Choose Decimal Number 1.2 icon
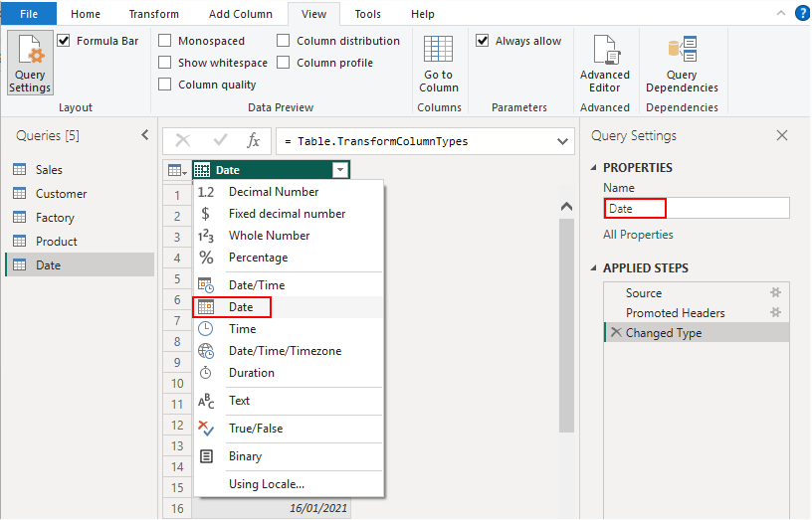Image resolution: width=812 pixels, height=520 pixels. [x=206, y=192]
